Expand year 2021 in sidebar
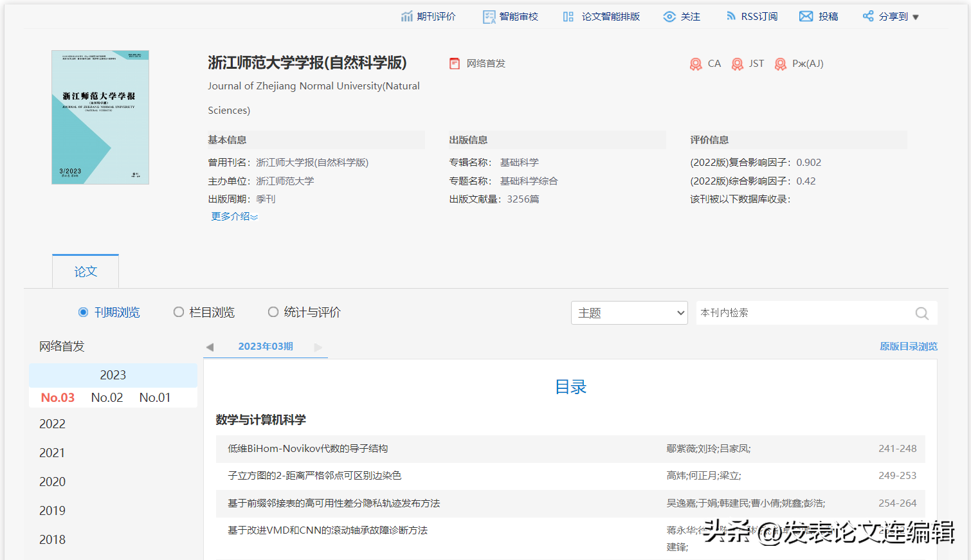Viewport: 971px width, 560px height. tap(52, 453)
